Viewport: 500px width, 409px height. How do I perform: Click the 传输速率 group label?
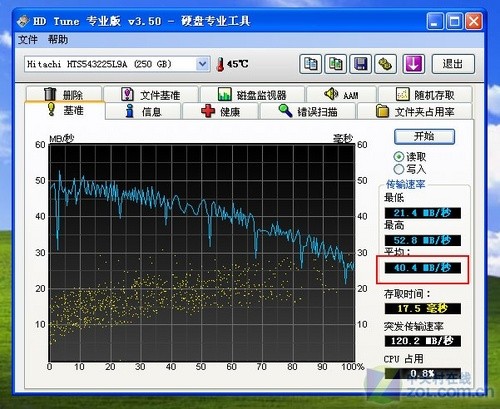(x=405, y=184)
